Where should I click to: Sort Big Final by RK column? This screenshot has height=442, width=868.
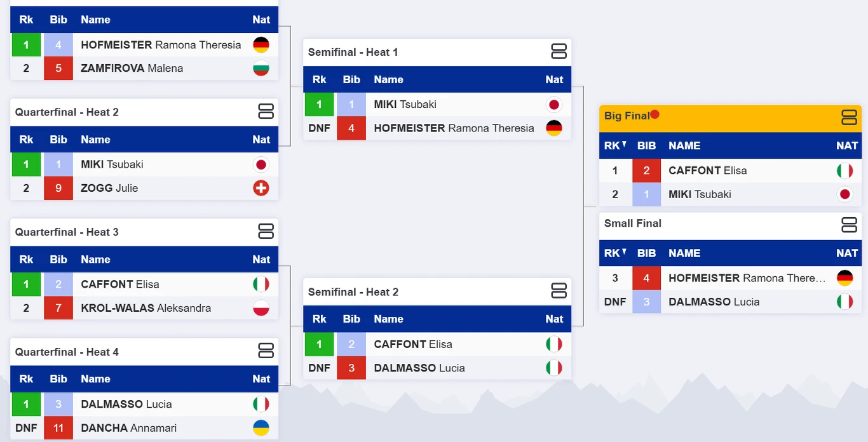pos(615,145)
